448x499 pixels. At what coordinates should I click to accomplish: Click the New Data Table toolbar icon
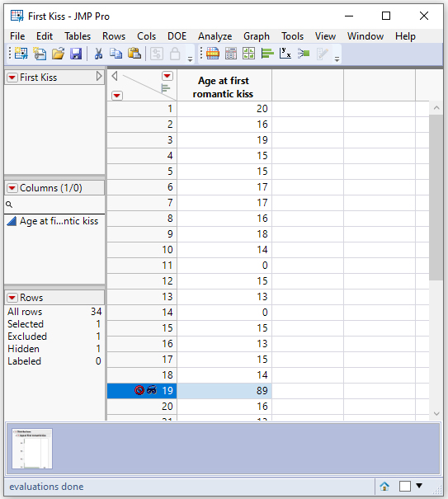coord(21,54)
